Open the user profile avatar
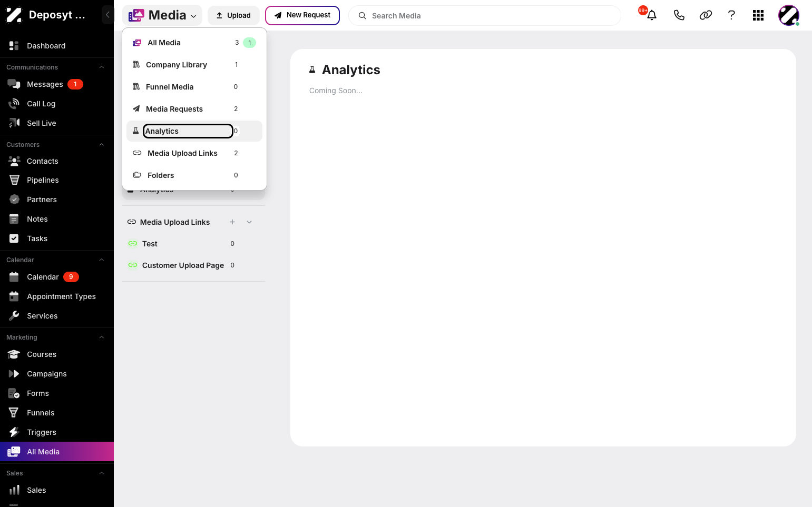The height and width of the screenshot is (507, 812). tap(789, 15)
